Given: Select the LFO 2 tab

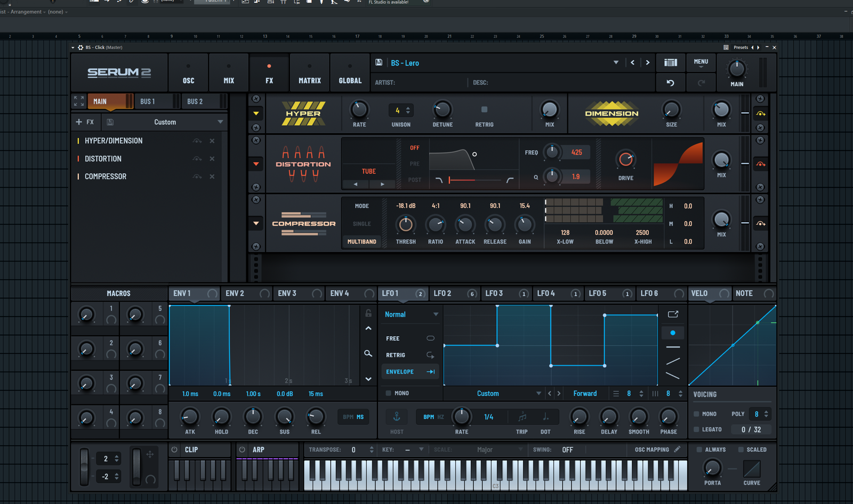Looking at the screenshot, I should (442, 294).
